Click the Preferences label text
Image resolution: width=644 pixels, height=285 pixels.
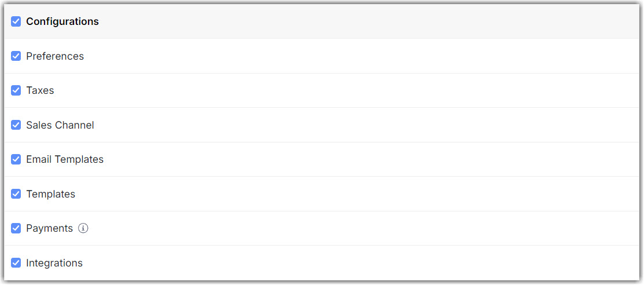pyautogui.click(x=55, y=56)
